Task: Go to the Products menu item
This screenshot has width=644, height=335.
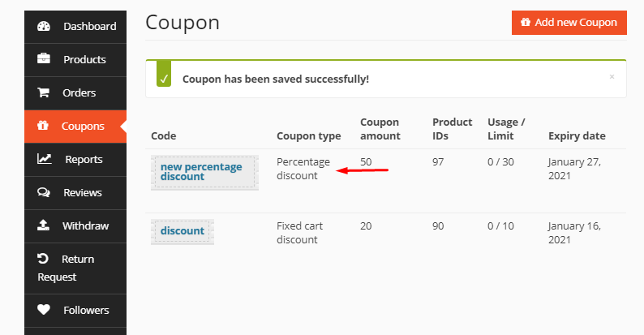Action: pyautogui.click(x=84, y=59)
